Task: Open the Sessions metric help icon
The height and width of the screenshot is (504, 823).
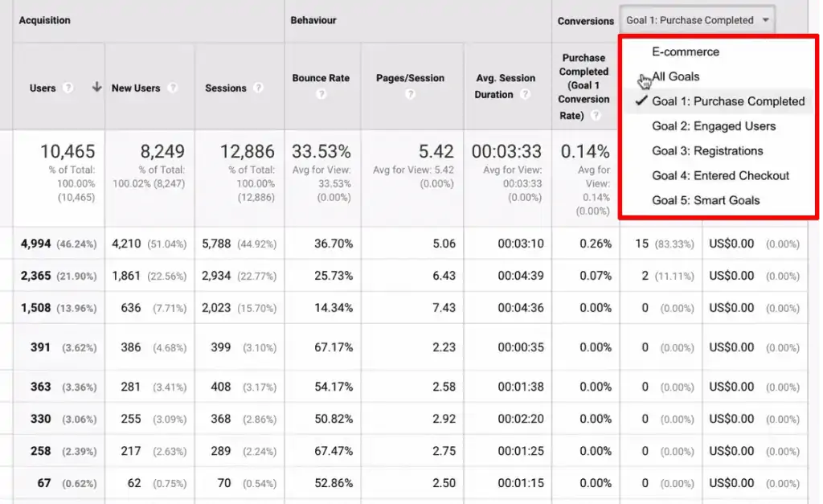Action: pyautogui.click(x=256, y=88)
